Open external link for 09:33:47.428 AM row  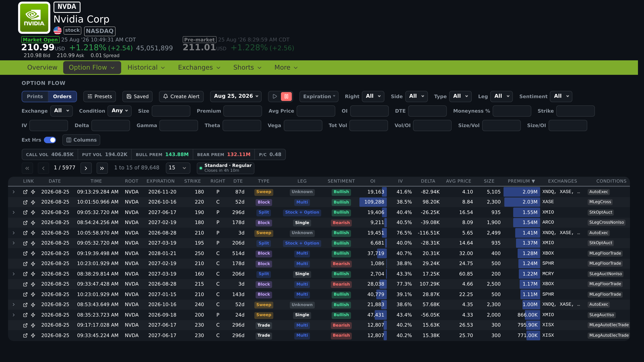[25, 284]
